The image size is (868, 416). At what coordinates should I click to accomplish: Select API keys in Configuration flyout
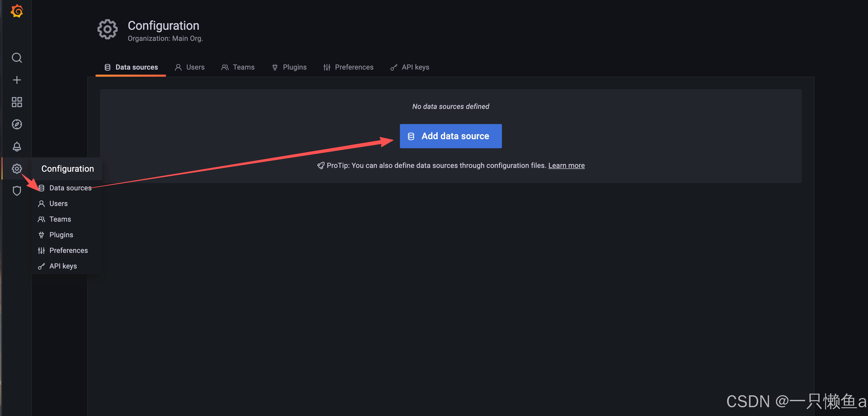[x=63, y=266]
